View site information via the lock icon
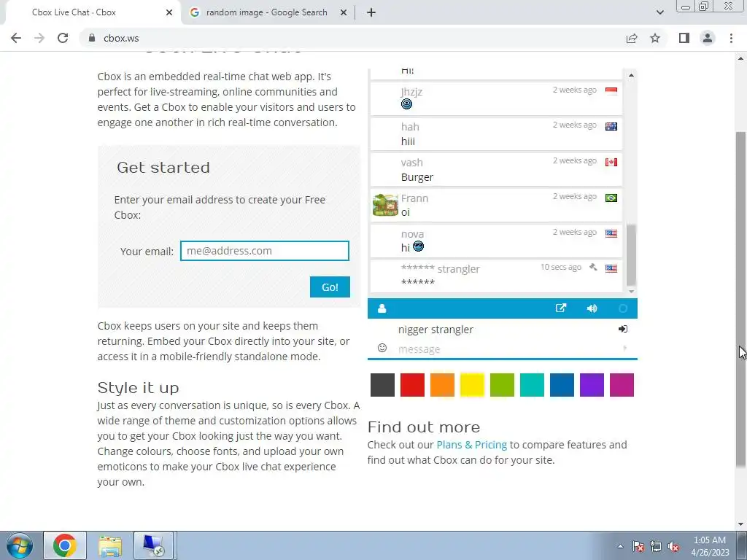Screen dimensions: 747x560 [x=92, y=38]
